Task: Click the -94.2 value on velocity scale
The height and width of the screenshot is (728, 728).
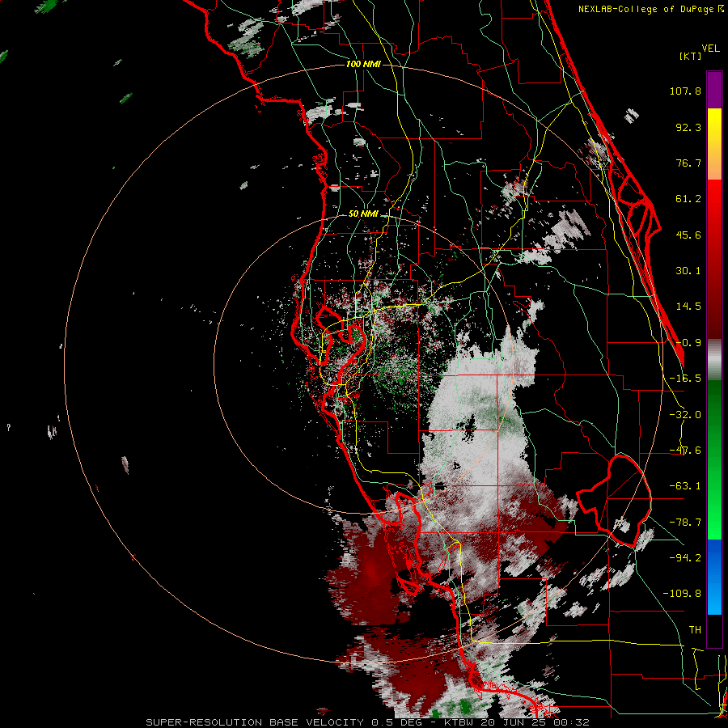Action: (685, 557)
